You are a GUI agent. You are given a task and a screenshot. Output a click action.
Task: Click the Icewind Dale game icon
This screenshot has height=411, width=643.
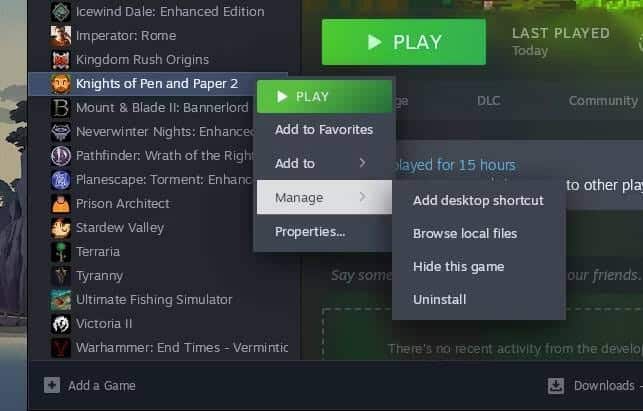(x=61, y=11)
